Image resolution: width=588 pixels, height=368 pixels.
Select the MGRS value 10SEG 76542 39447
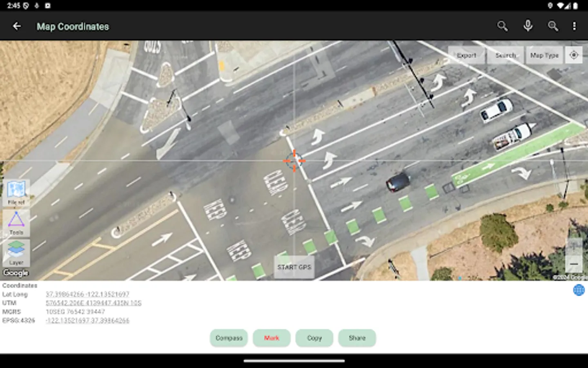click(x=76, y=312)
